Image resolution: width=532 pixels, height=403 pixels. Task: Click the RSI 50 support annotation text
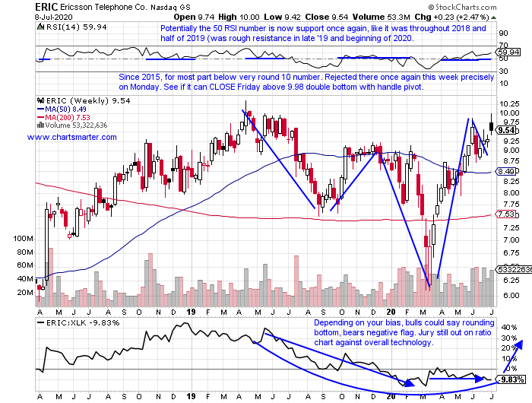click(x=323, y=33)
